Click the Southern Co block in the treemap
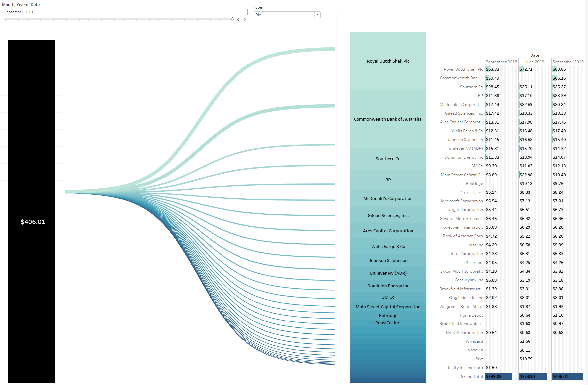 388,159
